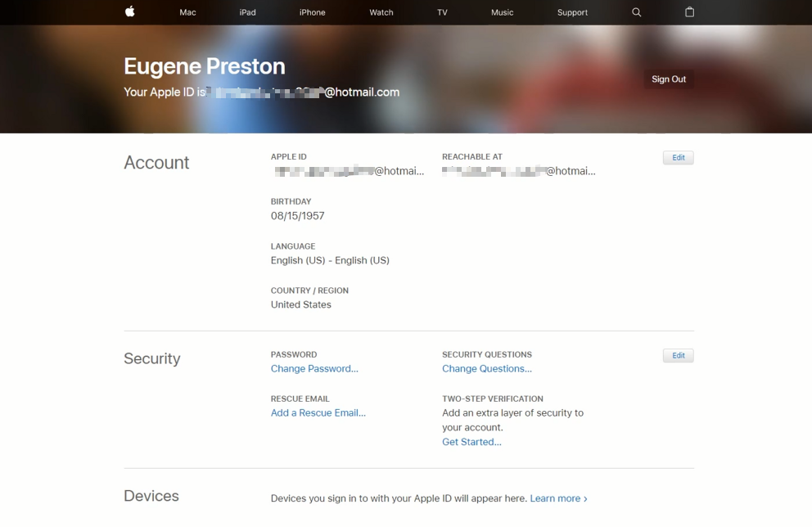Click the Sign Out button
The image size is (812, 527).
[x=669, y=79]
